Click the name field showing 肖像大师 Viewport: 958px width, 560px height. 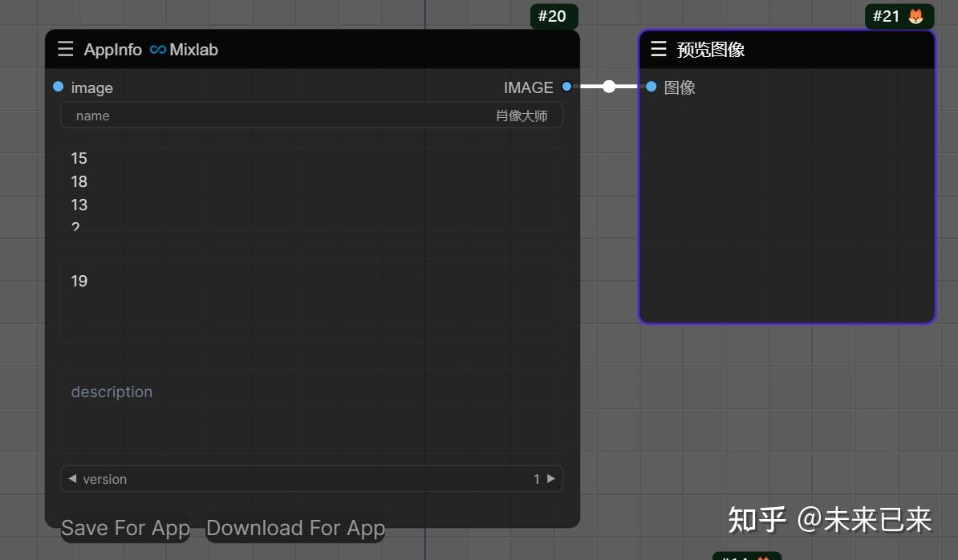click(312, 115)
